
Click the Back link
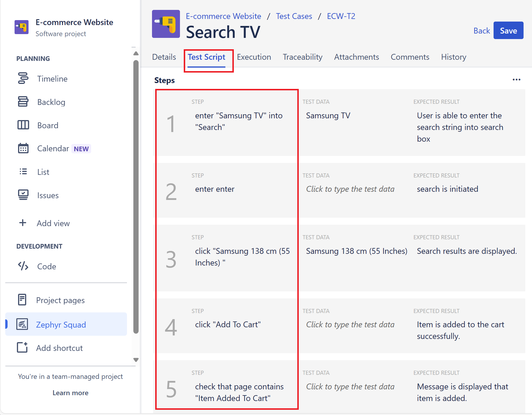(481, 31)
